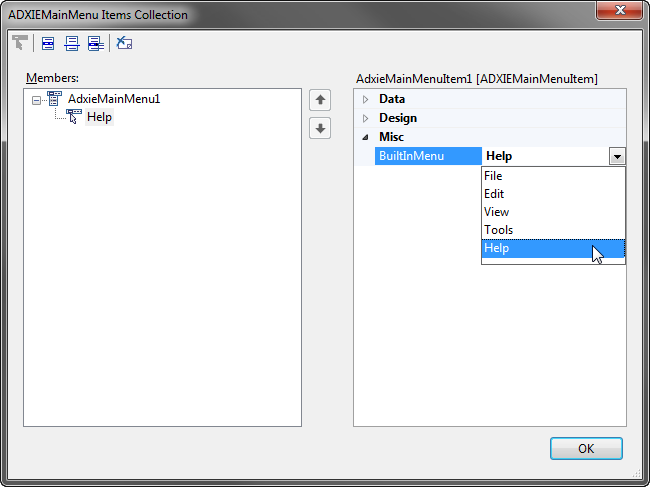Viewport: 650px width, 487px height.
Task: Click the BuiltInMenu value field showing Help
Action: pyautogui.click(x=545, y=156)
